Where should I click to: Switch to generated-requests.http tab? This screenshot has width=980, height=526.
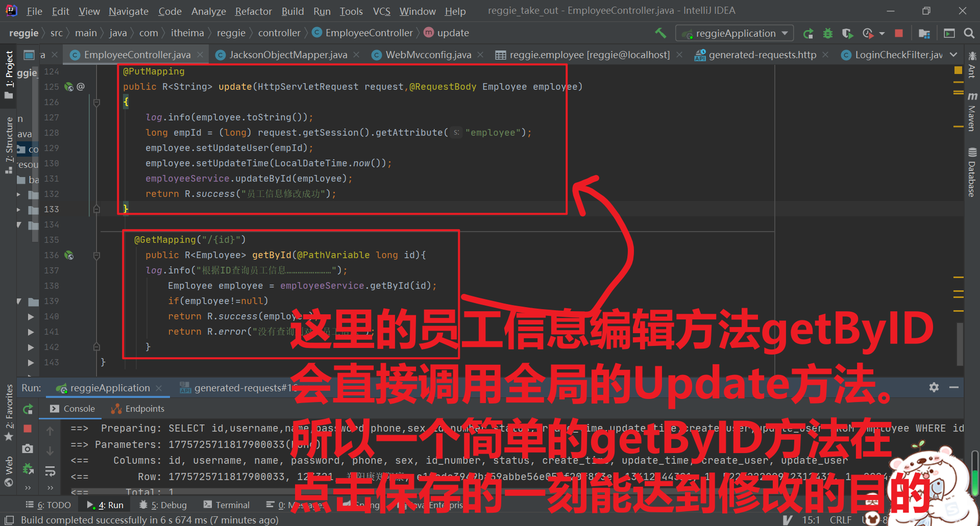click(762, 55)
